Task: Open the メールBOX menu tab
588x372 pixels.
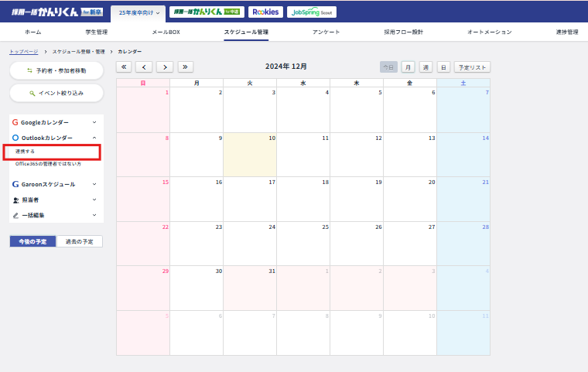Action: 166,32
